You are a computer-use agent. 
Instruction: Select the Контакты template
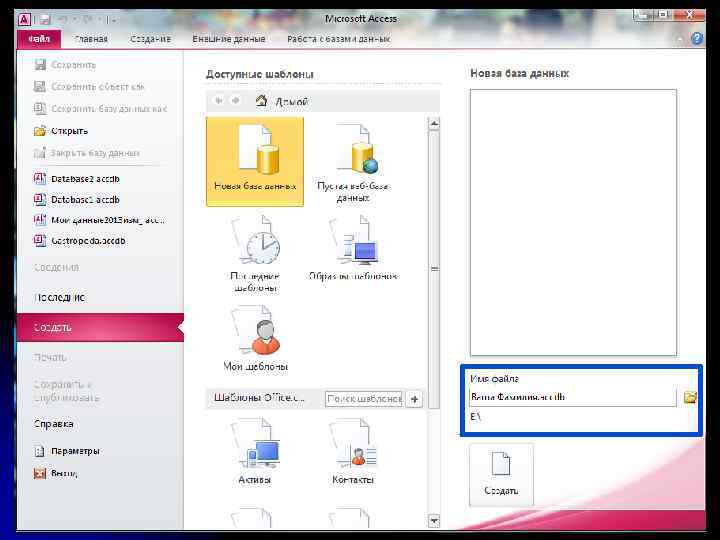tap(353, 453)
